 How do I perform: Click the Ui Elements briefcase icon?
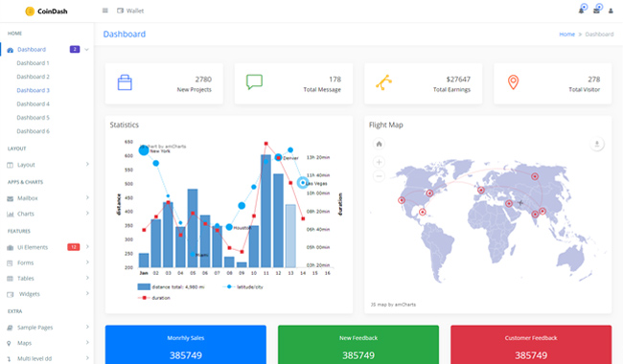pos(10,247)
